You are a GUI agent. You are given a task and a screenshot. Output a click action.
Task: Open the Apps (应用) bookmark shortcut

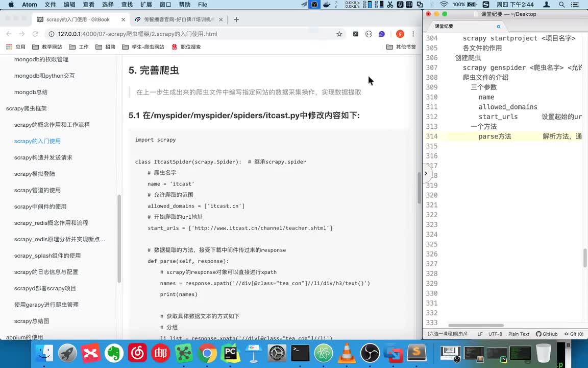[x=15, y=47]
